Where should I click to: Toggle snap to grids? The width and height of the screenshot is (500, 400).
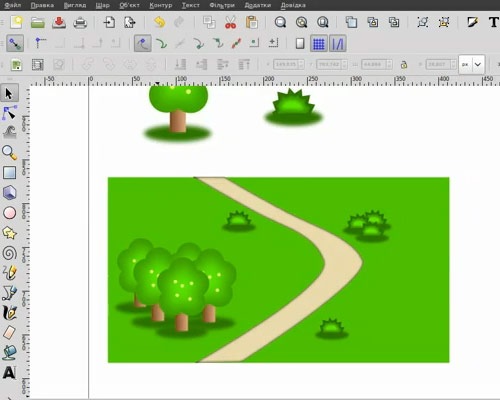(x=319, y=43)
